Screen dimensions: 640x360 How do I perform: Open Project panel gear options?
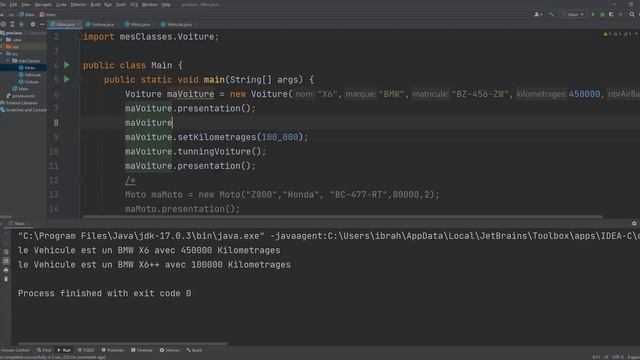[x=33, y=24]
